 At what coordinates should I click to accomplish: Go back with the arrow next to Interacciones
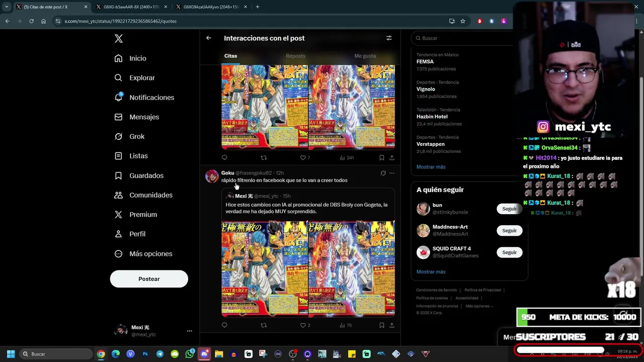click(x=209, y=38)
